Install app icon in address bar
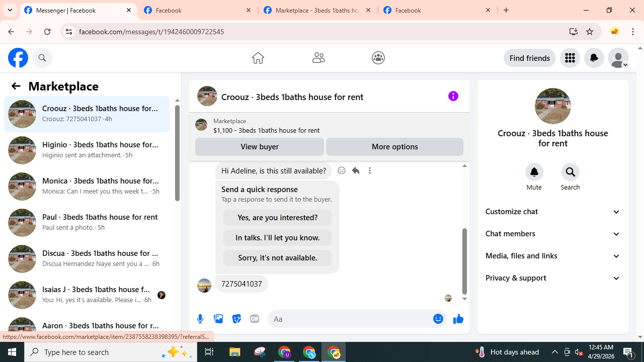644x362 pixels. [x=574, y=32]
